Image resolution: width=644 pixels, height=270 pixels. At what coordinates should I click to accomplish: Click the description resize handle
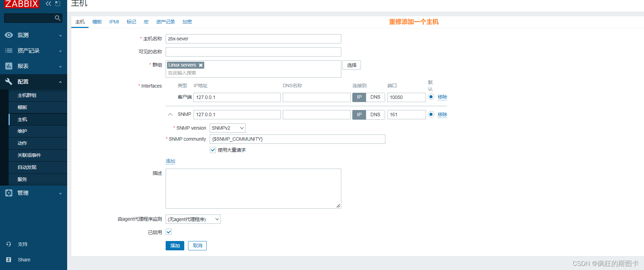point(339,206)
